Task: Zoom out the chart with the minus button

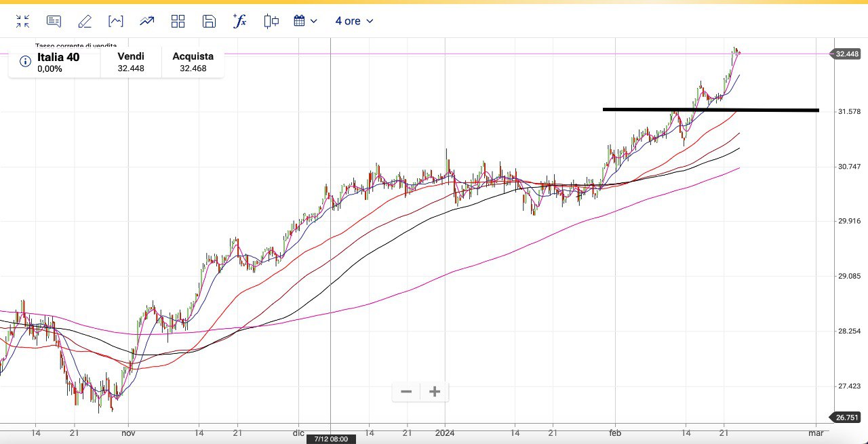Action: [x=406, y=392]
